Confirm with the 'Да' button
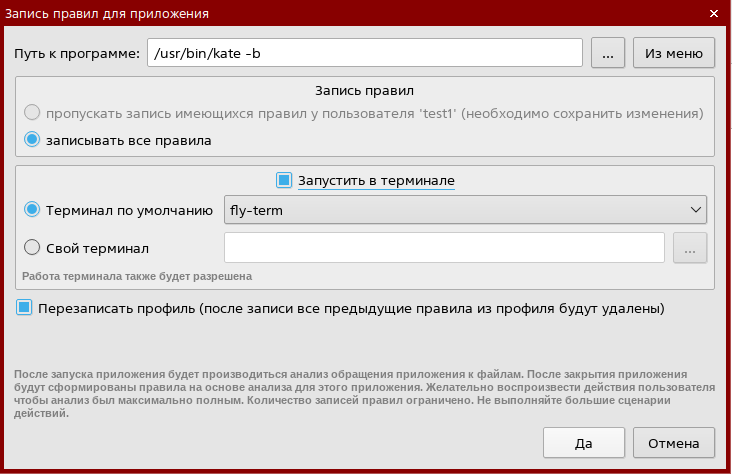 584,442
